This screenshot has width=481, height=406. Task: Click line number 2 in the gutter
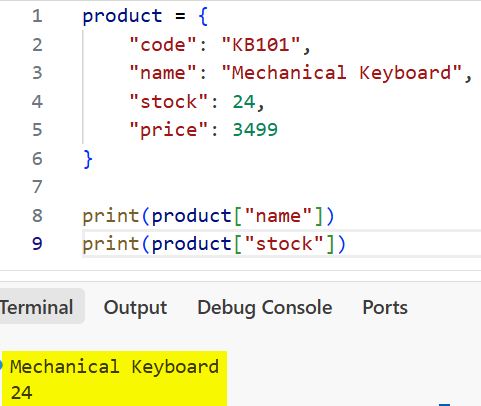pos(37,45)
